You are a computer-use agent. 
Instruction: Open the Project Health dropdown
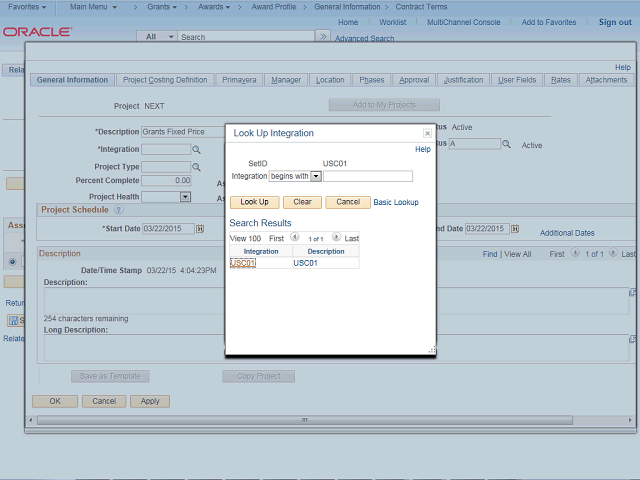click(x=185, y=197)
